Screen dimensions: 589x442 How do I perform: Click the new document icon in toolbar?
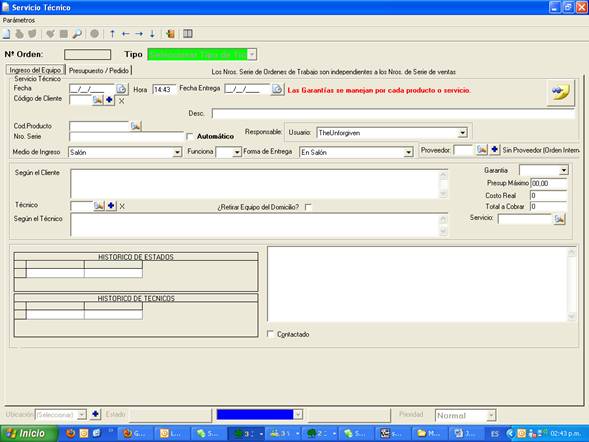coord(6,34)
